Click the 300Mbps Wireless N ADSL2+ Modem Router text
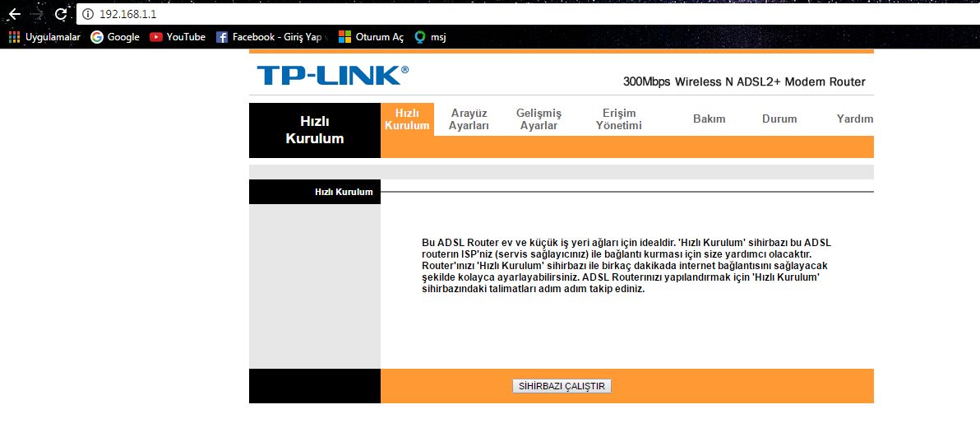Screen dimensions: 980x428 click(x=744, y=82)
